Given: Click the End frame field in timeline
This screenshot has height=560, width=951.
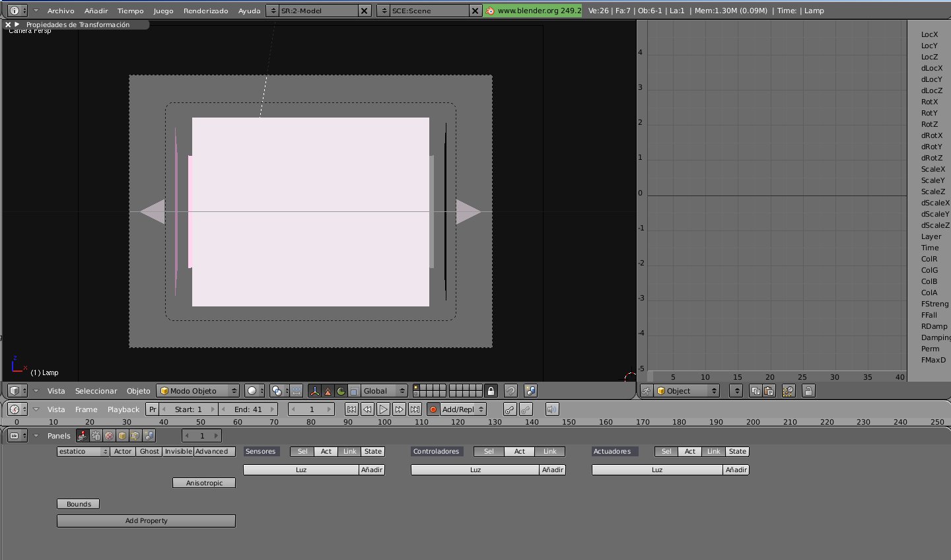Looking at the screenshot, I should (x=248, y=409).
